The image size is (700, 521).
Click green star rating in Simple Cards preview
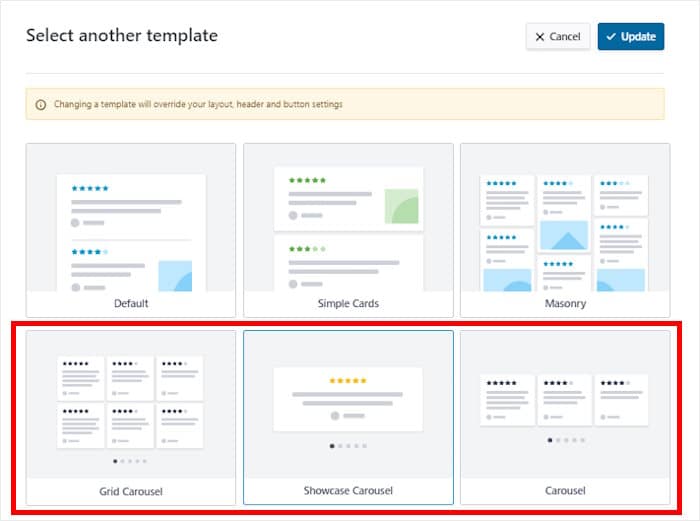[x=307, y=180]
